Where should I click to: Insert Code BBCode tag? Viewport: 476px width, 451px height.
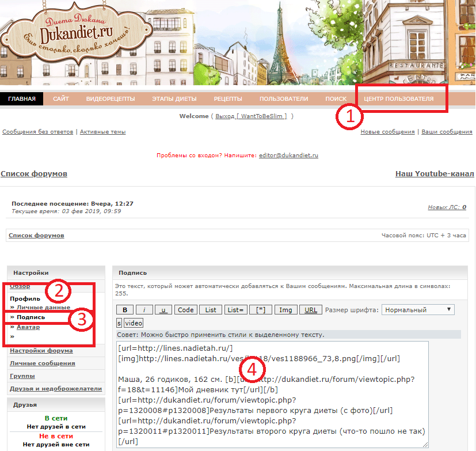click(186, 310)
